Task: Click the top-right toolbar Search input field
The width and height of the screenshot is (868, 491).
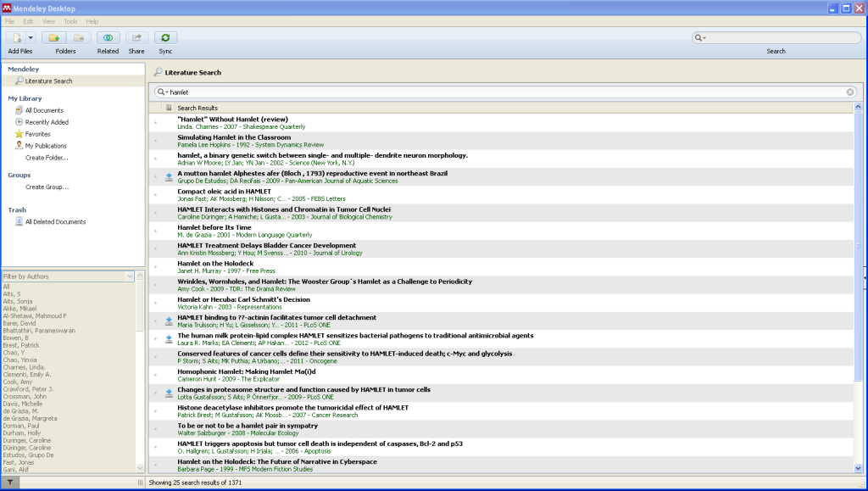Action: [x=780, y=37]
